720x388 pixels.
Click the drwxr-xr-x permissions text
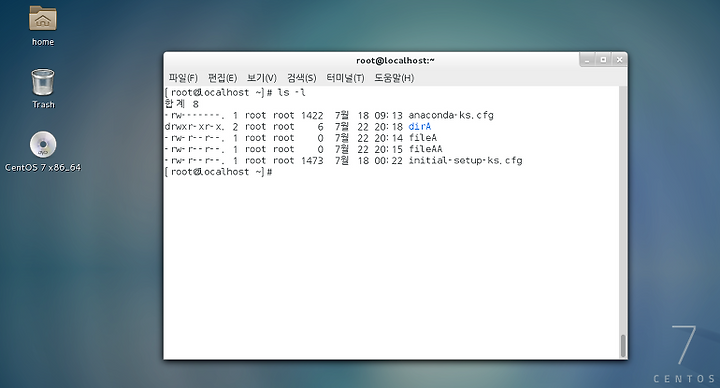[x=194, y=126]
